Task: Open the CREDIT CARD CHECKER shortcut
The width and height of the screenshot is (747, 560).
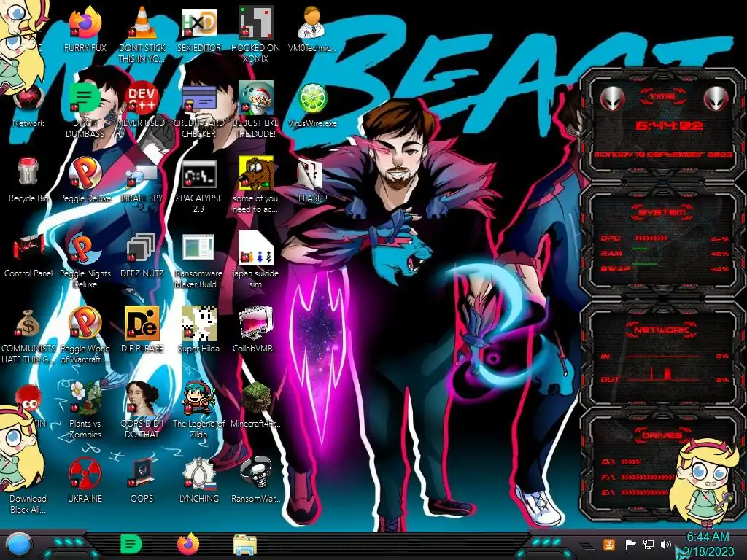Action: click(198, 98)
